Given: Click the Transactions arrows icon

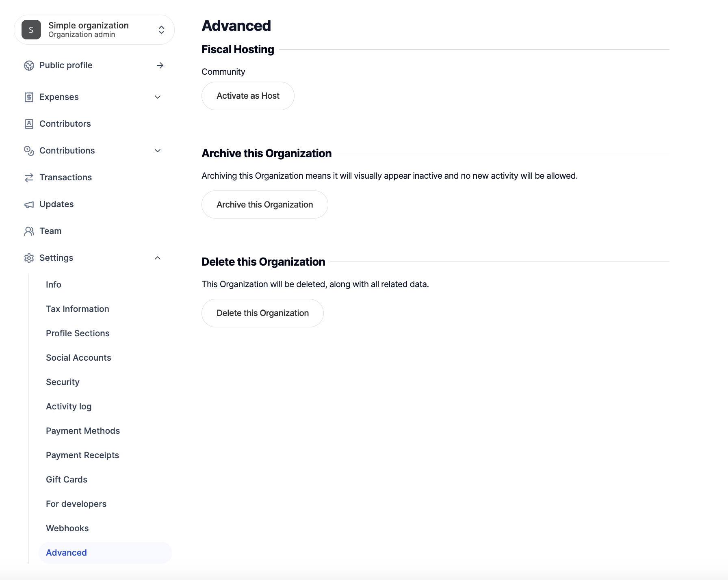Looking at the screenshot, I should coord(29,177).
